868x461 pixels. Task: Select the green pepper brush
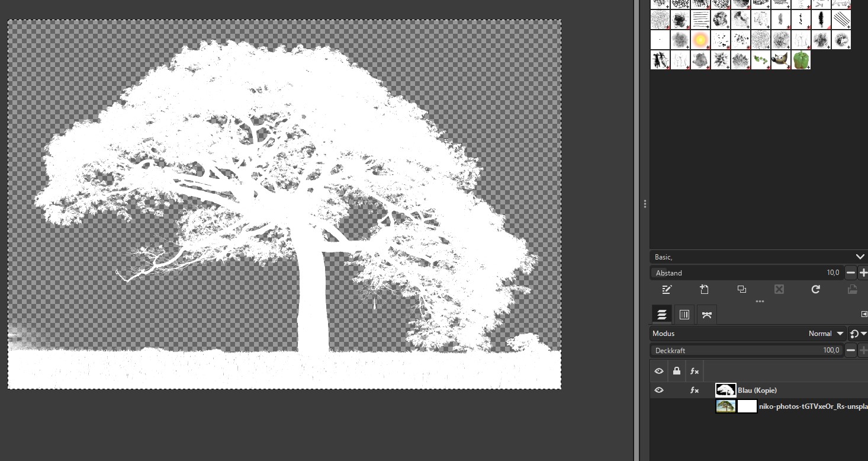(x=801, y=60)
